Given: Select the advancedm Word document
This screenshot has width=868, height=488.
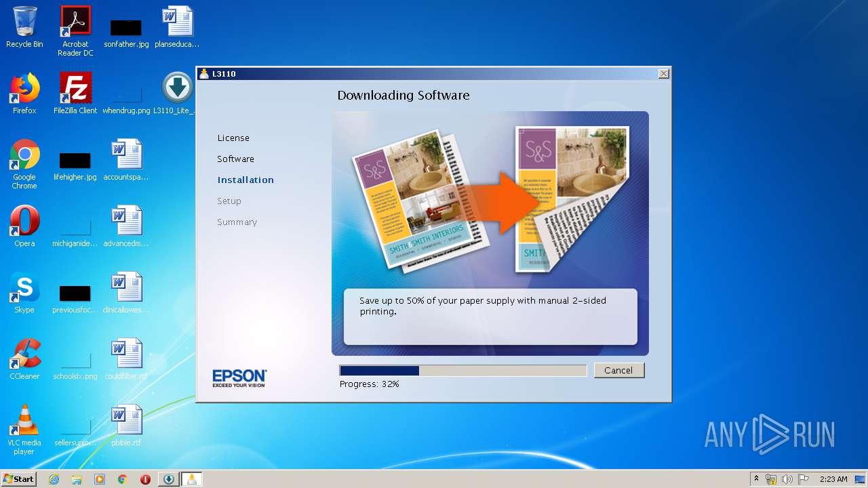Looking at the screenshot, I should point(126,226).
